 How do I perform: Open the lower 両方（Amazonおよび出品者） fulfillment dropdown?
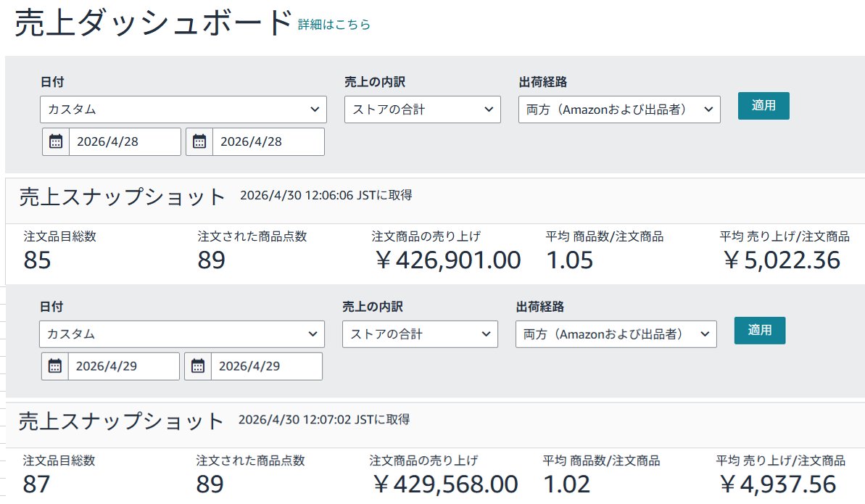pyautogui.click(x=616, y=334)
